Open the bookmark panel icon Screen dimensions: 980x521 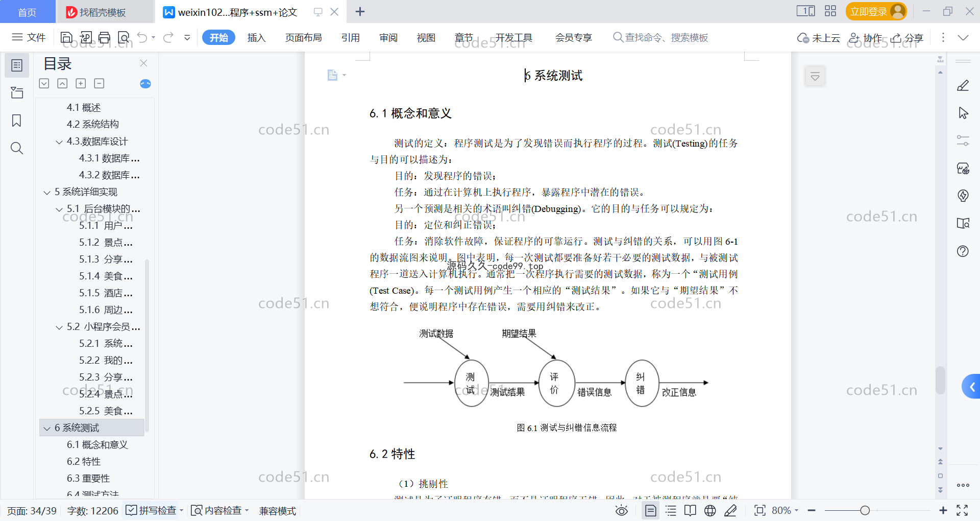coord(17,121)
